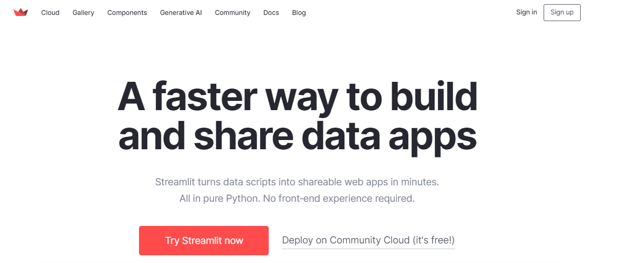This screenshot has width=644, height=263.
Task: Click the Streamlit crown logo
Action: (21, 12)
